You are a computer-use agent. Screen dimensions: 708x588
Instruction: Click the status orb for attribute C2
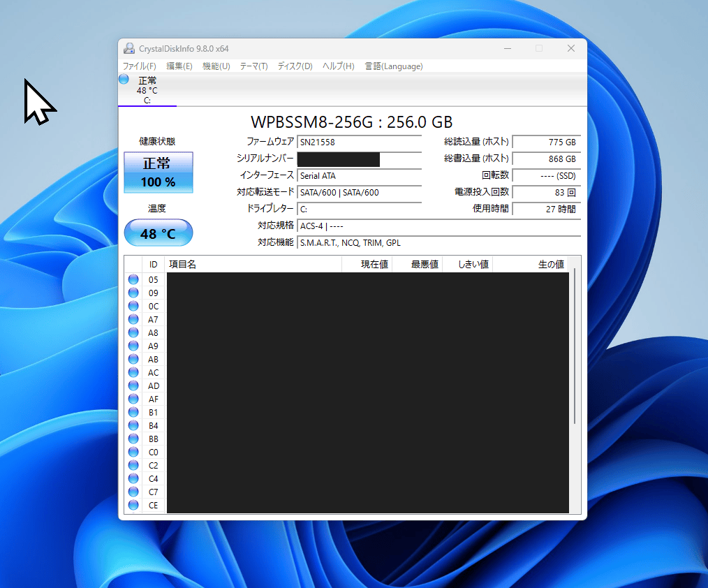point(133,465)
